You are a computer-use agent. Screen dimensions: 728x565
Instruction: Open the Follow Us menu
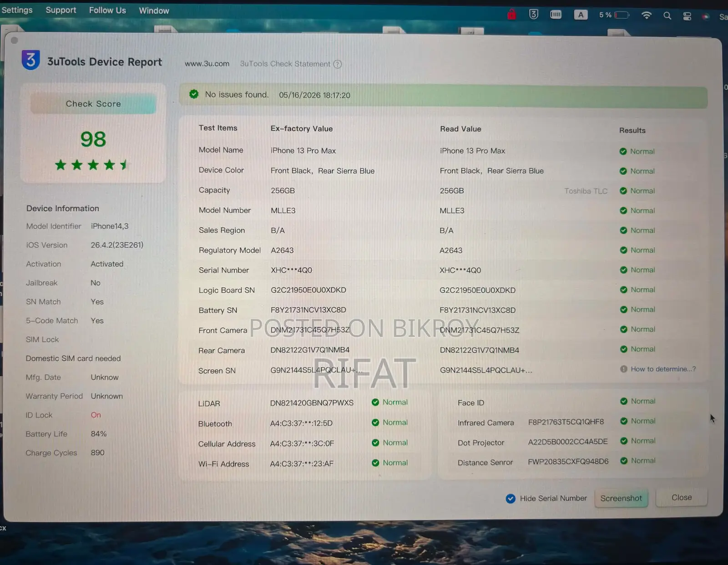click(x=107, y=10)
